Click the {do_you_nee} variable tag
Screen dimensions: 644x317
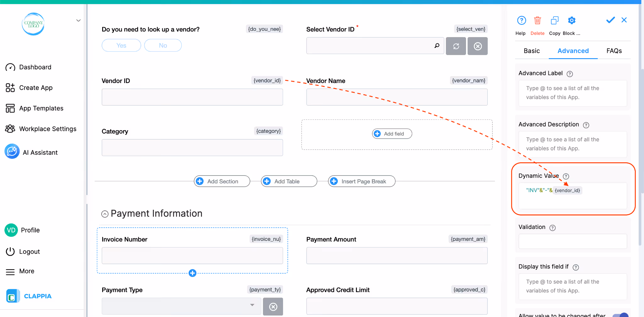pyautogui.click(x=264, y=29)
